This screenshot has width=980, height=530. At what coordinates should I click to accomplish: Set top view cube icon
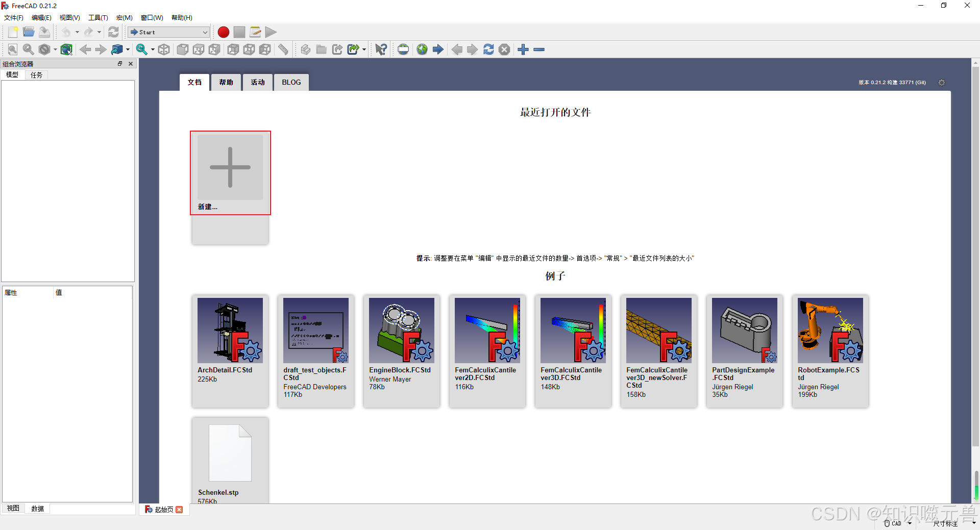click(x=199, y=49)
